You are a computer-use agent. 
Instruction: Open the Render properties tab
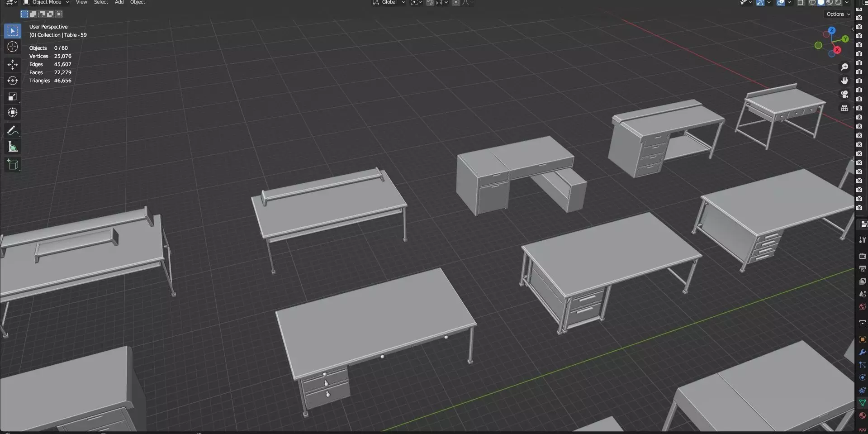pos(862,256)
